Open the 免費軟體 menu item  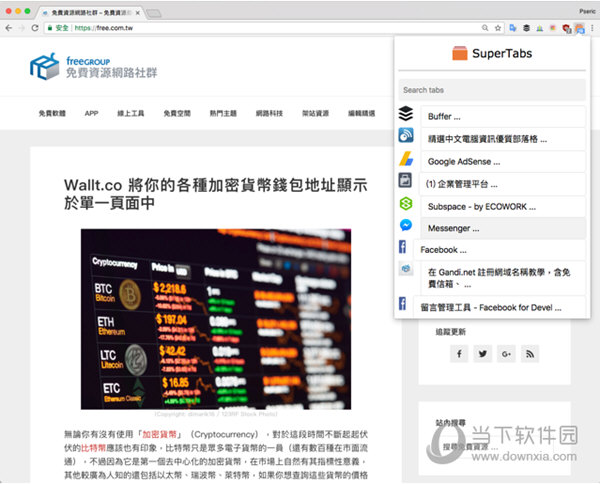click(x=52, y=113)
